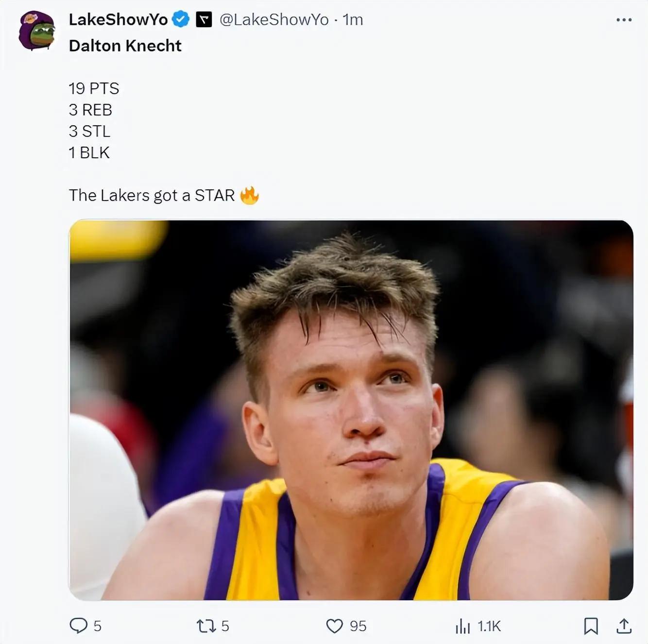This screenshot has height=644, width=648.
Task: Retweet the post using the repost icon
Action: tap(206, 626)
